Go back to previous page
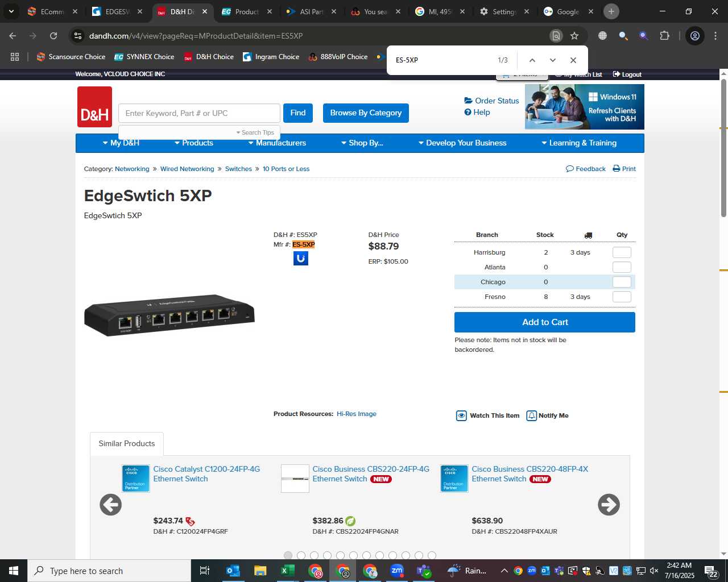728x582 pixels. (13, 36)
